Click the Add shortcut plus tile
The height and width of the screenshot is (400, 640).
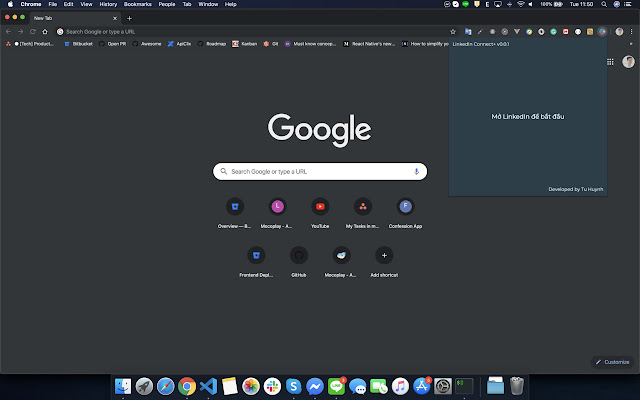[384, 262]
